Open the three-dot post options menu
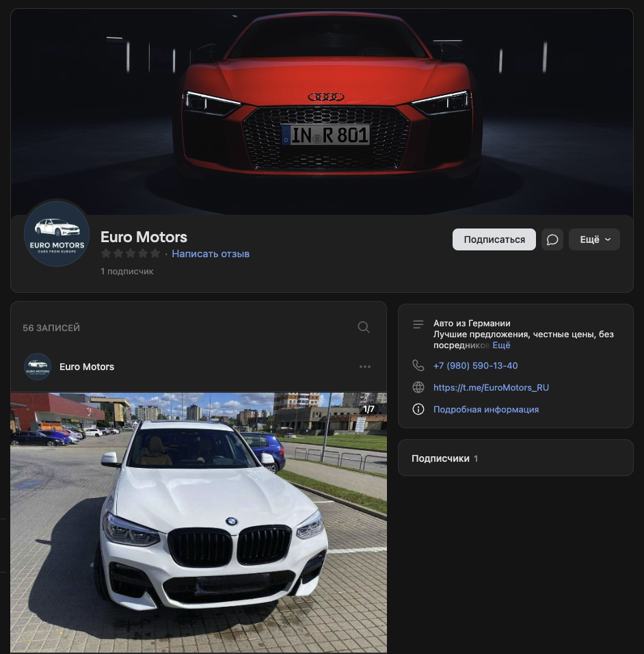 (365, 367)
